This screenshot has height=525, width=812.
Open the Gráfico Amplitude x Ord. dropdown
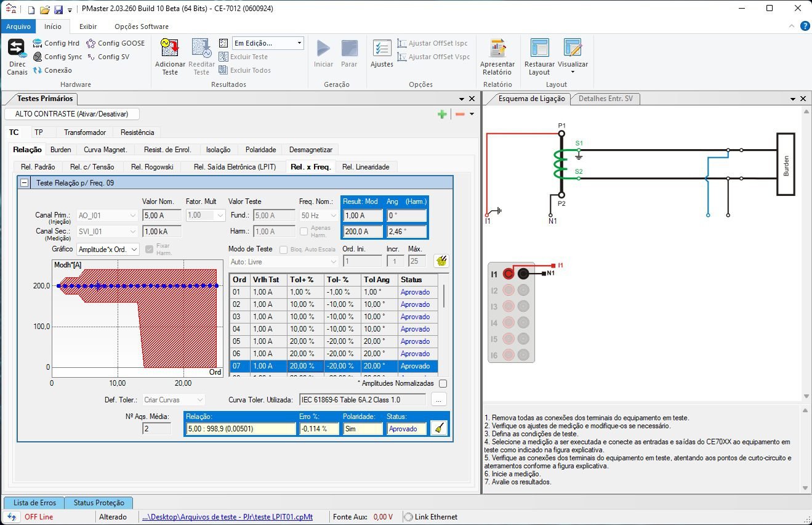click(108, 250)
